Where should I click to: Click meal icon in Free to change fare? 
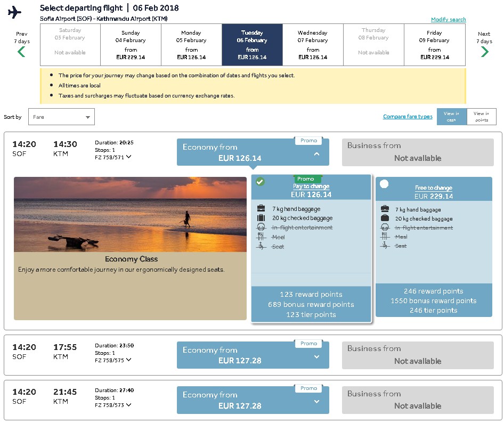coord(385,237)
